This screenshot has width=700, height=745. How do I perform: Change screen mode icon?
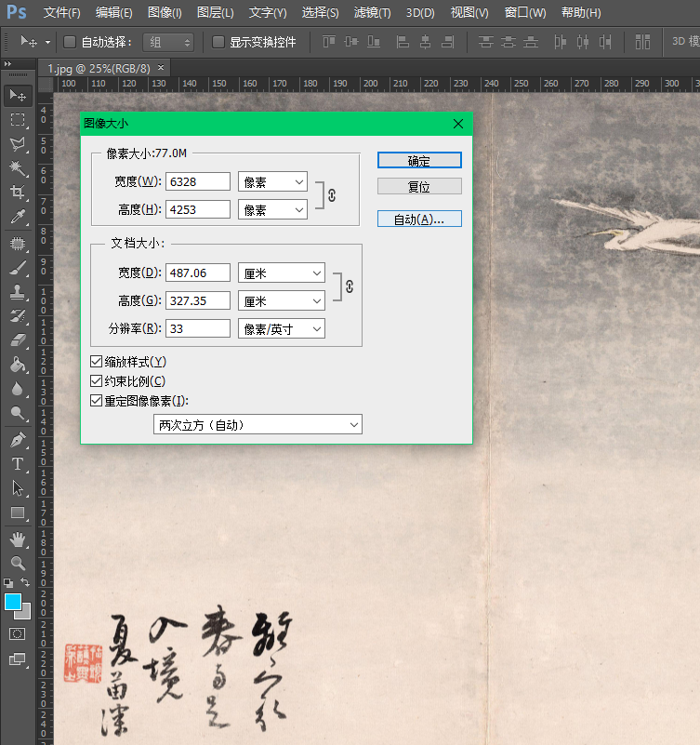18,659
